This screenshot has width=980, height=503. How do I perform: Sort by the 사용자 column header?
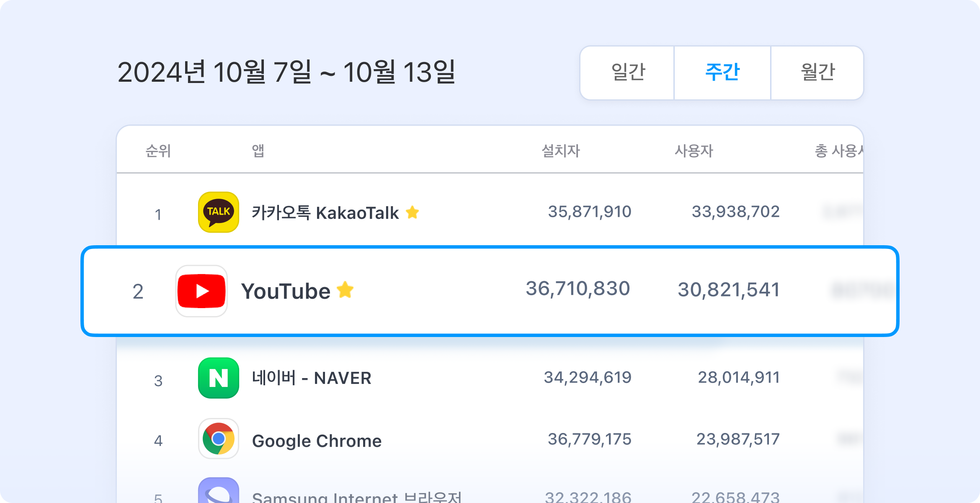coord(694,151)
